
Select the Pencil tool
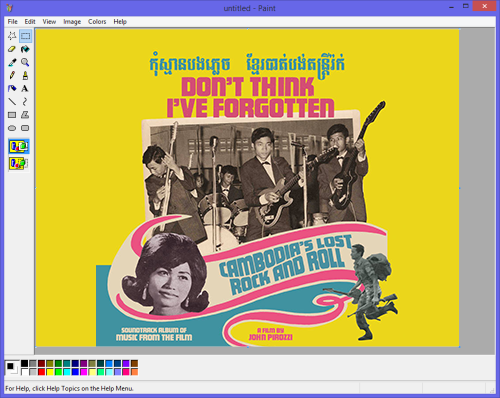click(12, 75)
